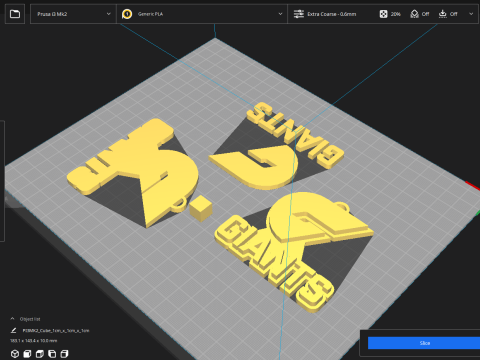
Task: Click the 20% infill icon
Action: (384, 14)
